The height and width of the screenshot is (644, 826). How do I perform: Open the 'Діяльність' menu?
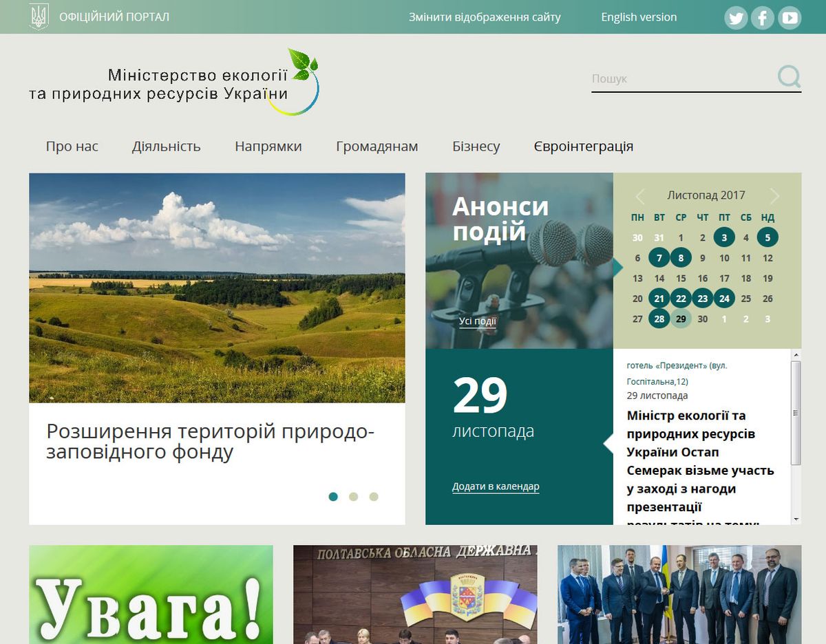pyautogui.click(x=167, y=147)
